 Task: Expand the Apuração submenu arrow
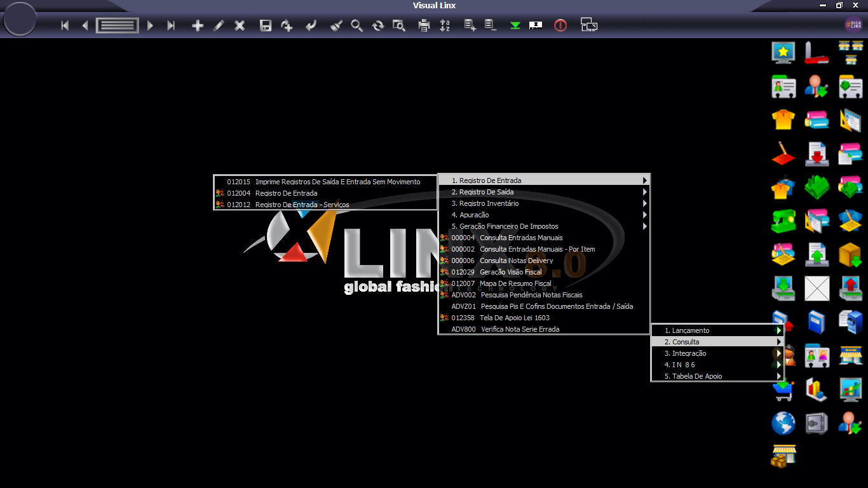click(x=645, y=215)
